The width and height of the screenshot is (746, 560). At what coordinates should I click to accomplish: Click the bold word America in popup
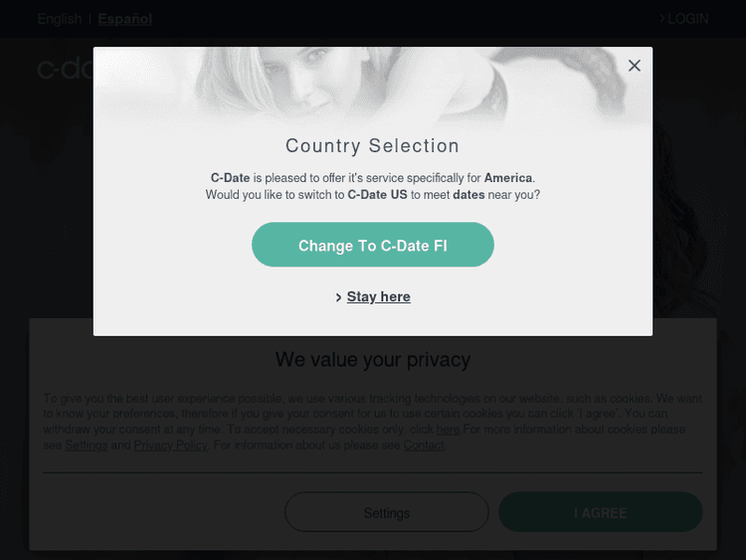click(x=508, y=178)
